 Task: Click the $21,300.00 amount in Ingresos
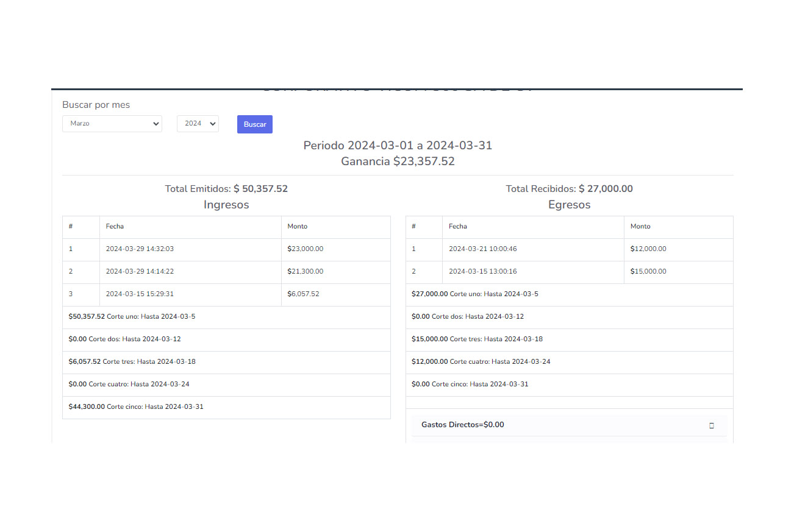click(306, 272)
